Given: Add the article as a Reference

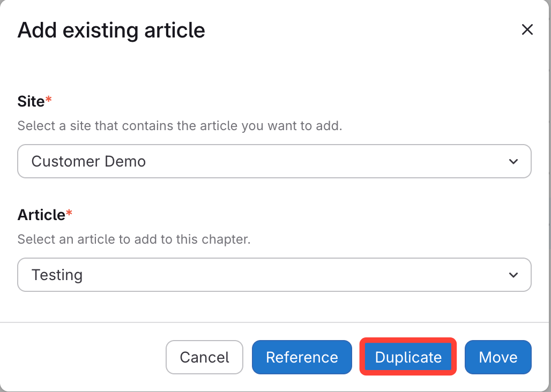Looking at the screenshot, I should tap(302, 357).
